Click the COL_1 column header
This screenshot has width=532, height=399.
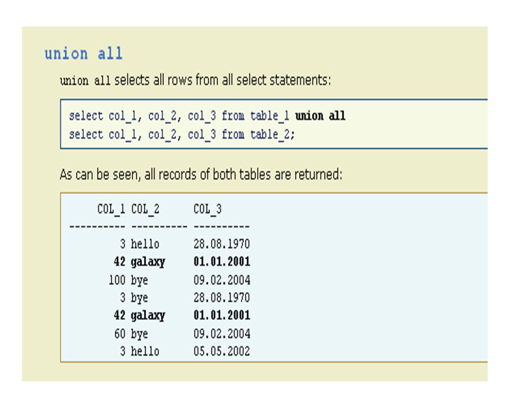(x=111, y=209)
